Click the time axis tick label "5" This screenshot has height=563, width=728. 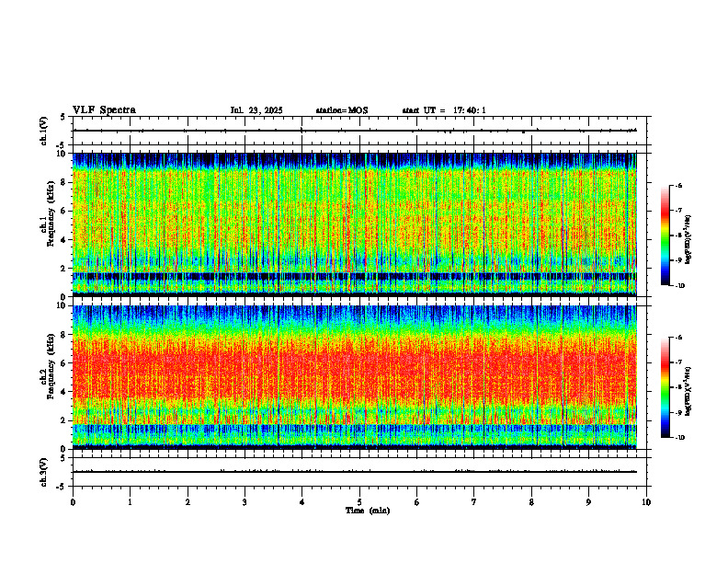coord(359,502)
